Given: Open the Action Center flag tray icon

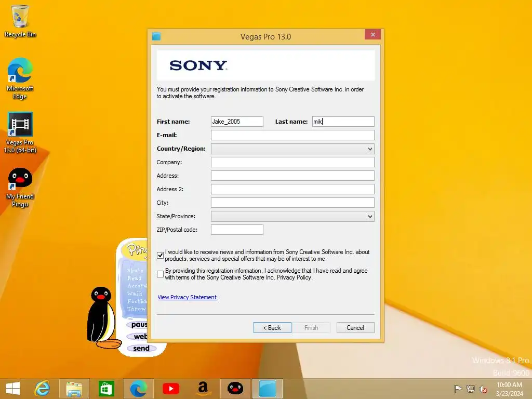Looking at the screenshot, I should coord(458,389).
